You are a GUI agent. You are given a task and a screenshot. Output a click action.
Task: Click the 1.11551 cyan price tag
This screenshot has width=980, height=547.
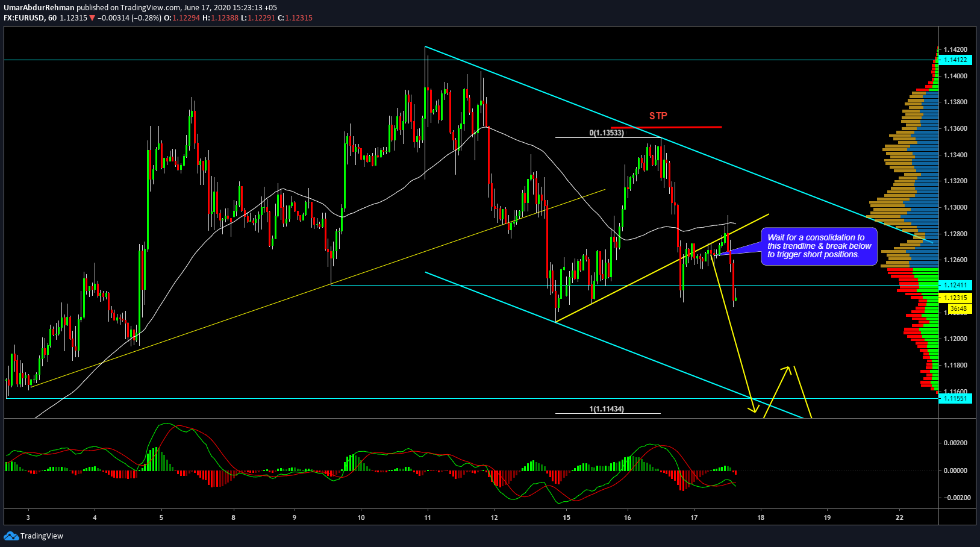[955, 398]
